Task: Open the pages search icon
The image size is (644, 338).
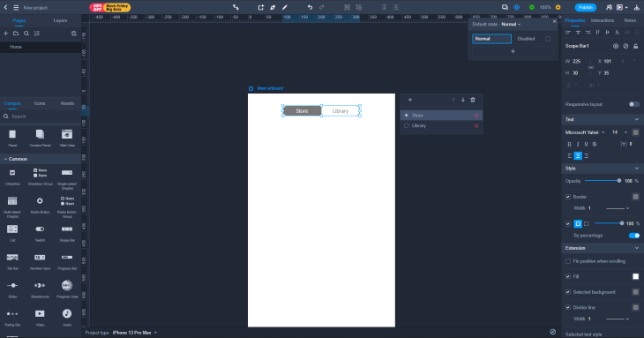Action: coord(26,34)
